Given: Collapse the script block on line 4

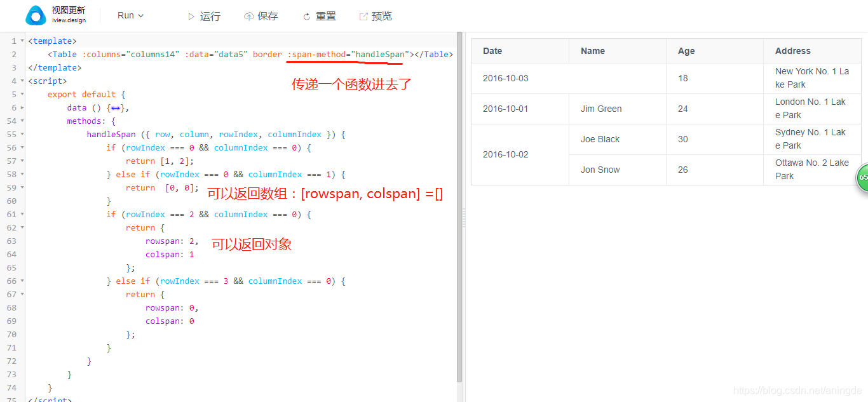Looking at the screenshot, I should (21, 81).
